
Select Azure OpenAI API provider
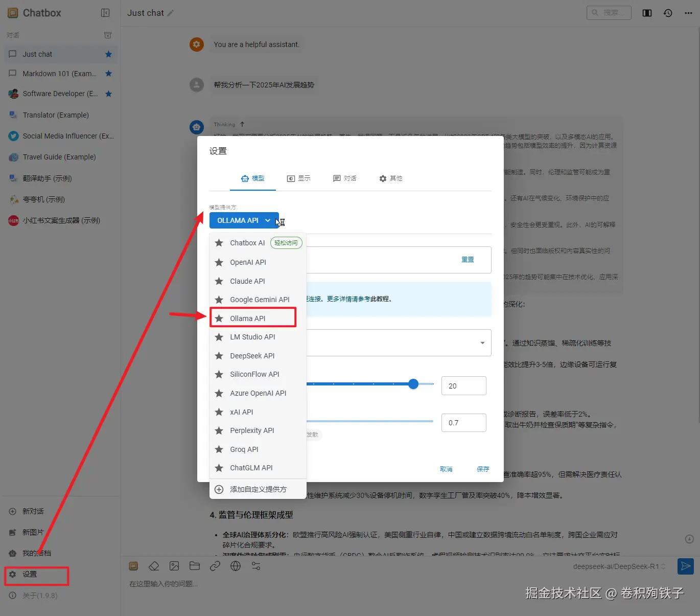[x=258, y=393]
